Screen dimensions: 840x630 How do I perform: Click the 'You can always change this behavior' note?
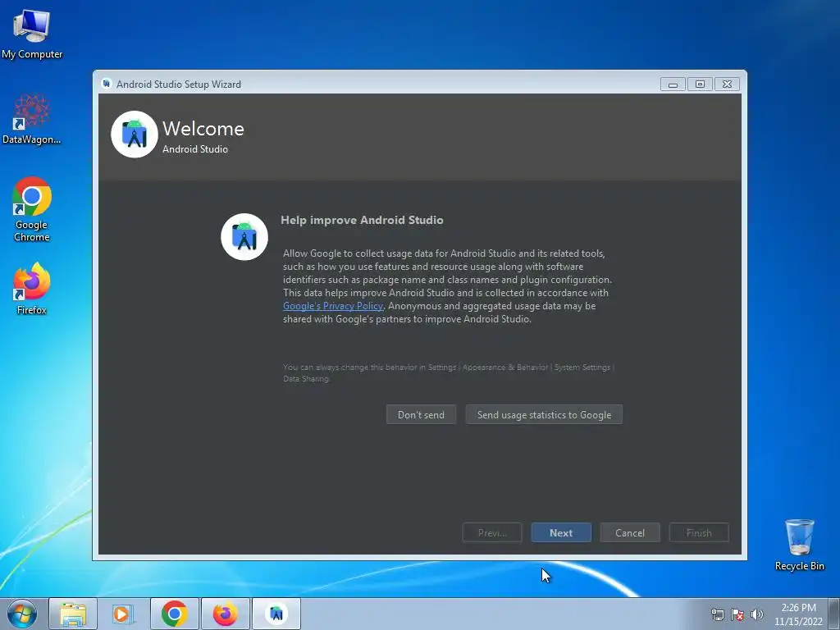coord(449,373)
